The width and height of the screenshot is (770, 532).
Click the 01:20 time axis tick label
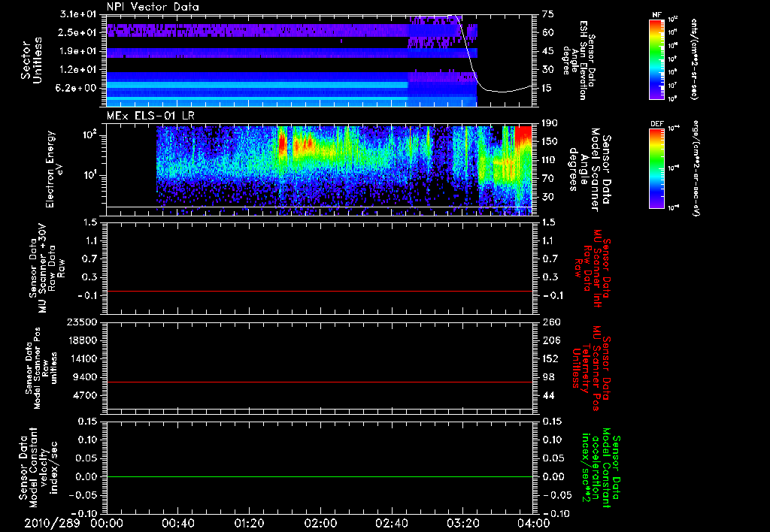pyautogui.click(x=249, y=523)
